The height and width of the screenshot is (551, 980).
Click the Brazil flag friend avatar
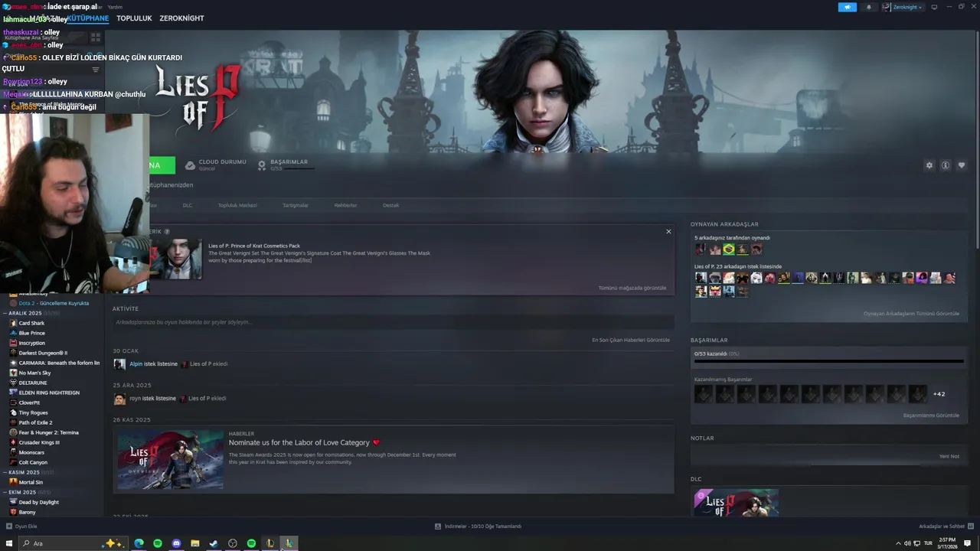(729, 249)
